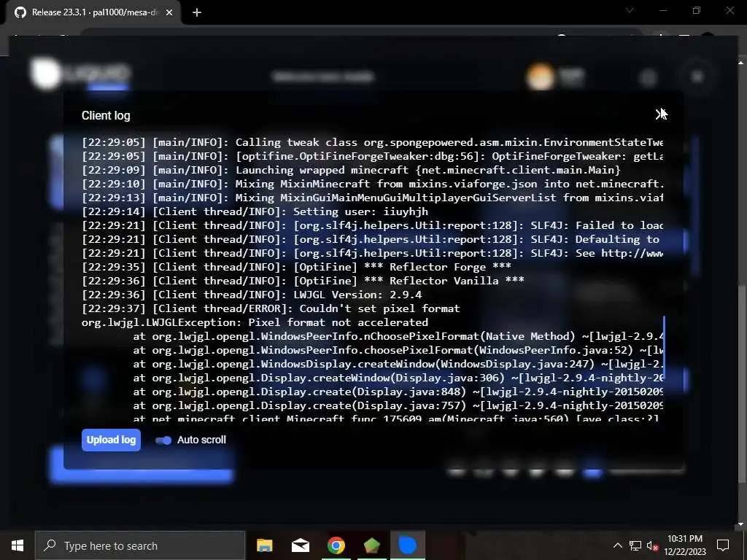The width and height of the screenshot is (747, 560).
Task: Open Google Chrome from the taskbar
Action: (336, 545)
